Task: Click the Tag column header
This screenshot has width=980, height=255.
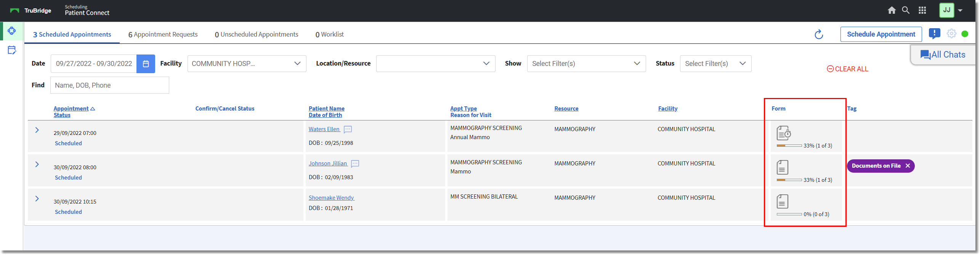Action: point(852,109)
